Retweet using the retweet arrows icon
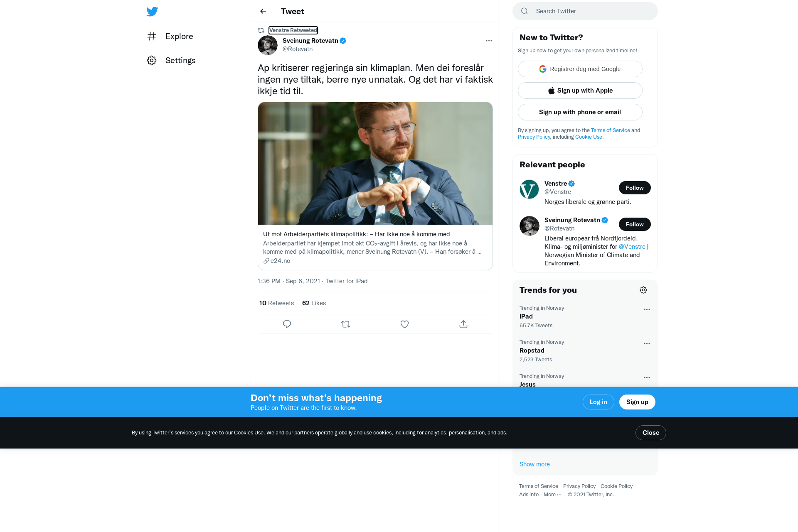The width and height of the screenshot is (798, 532). tap(346, 324)
